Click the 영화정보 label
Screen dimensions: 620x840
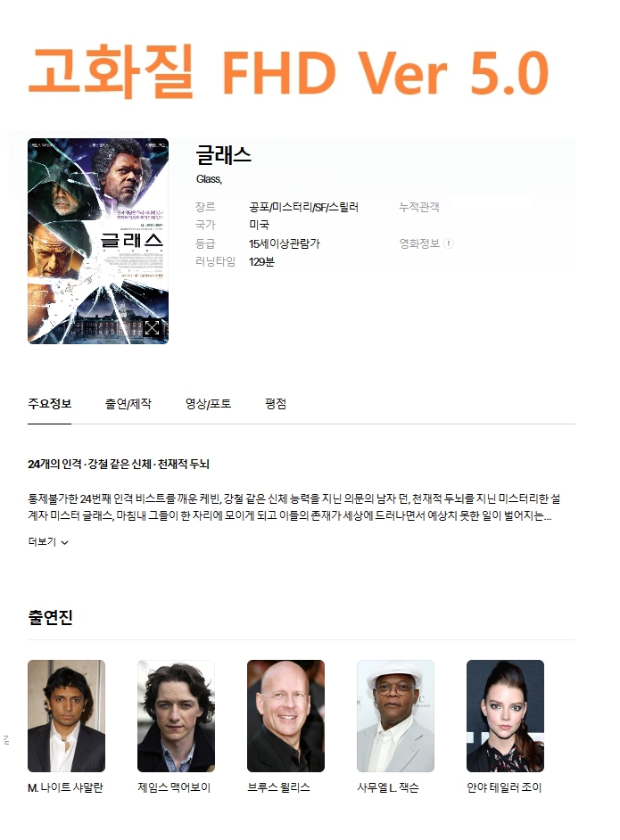(x=419, y=243)
